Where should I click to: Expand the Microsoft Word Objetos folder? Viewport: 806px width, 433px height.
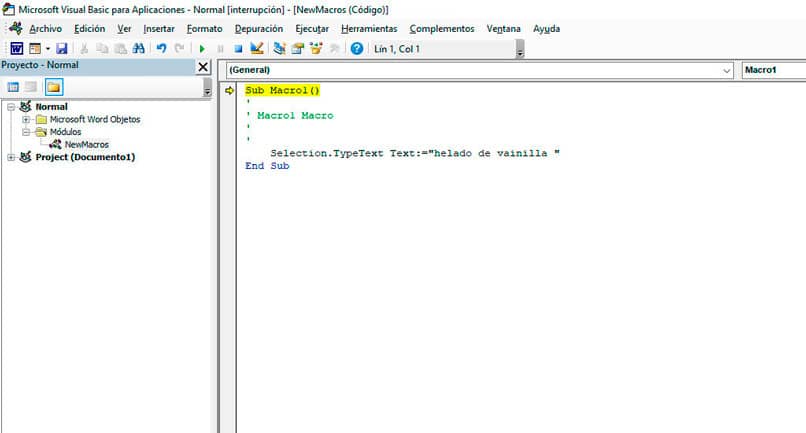(26, 119)
